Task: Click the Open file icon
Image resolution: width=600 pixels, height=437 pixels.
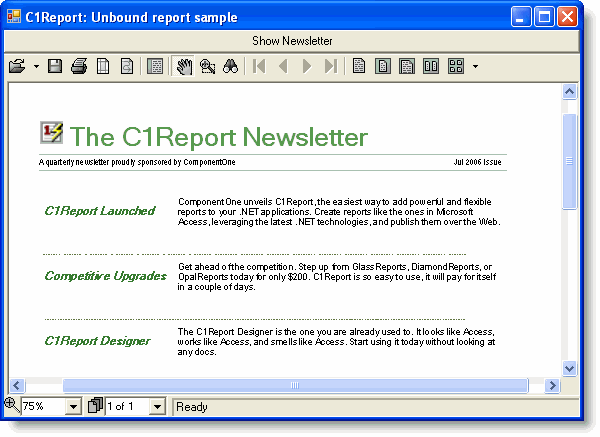Action: point(17,66)
